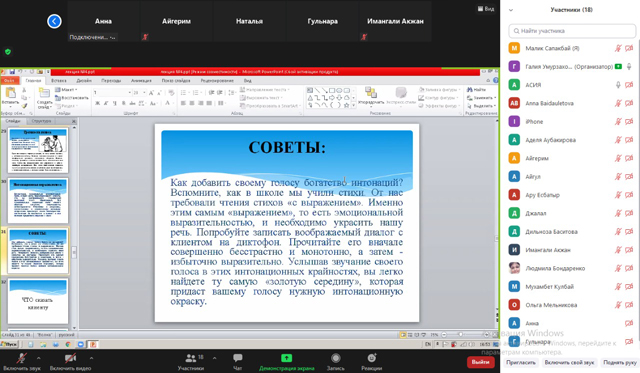Open the Дизайн ribbon tab
This screenshot has height=373, width=640.
coord(84,80)
